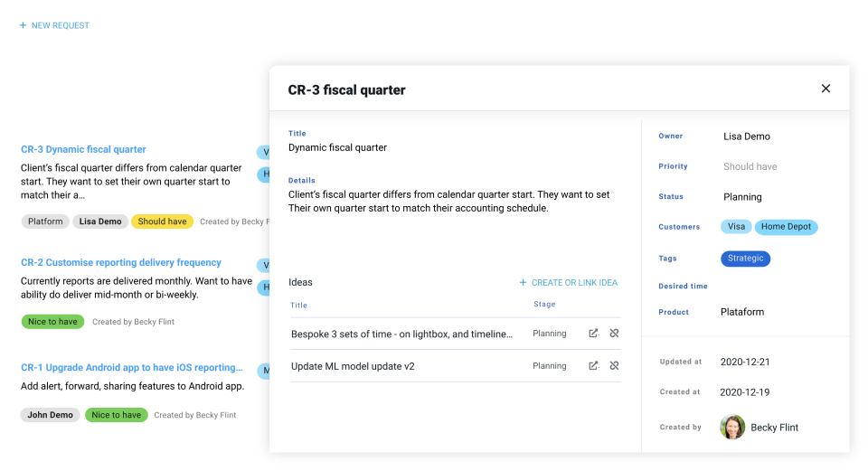Unlink the Update ML model idea
The height and width of the screenshot is (471, 868).
tap(614, 366)
